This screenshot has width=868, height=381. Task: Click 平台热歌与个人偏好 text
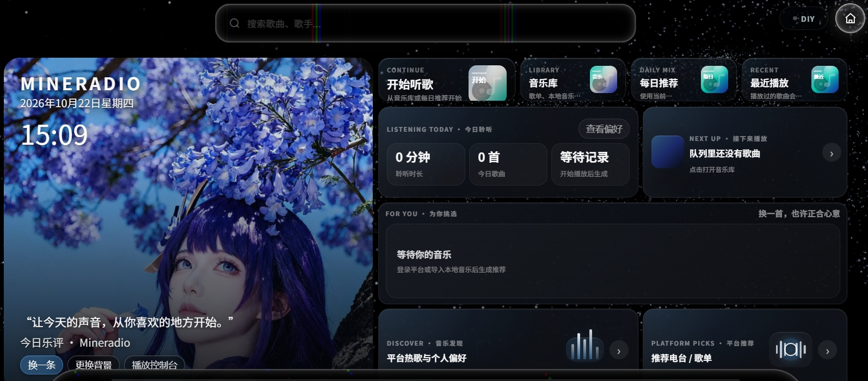(427, 358)
